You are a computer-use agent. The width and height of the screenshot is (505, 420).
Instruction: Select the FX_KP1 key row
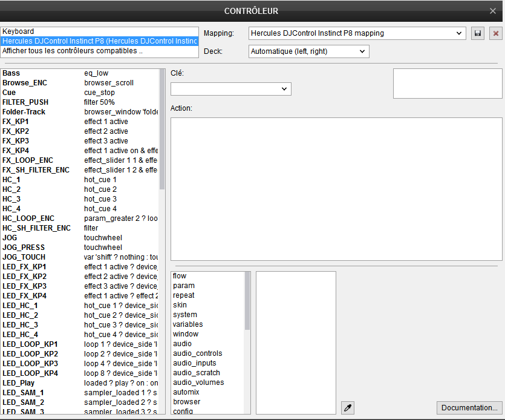click(80, 122)
